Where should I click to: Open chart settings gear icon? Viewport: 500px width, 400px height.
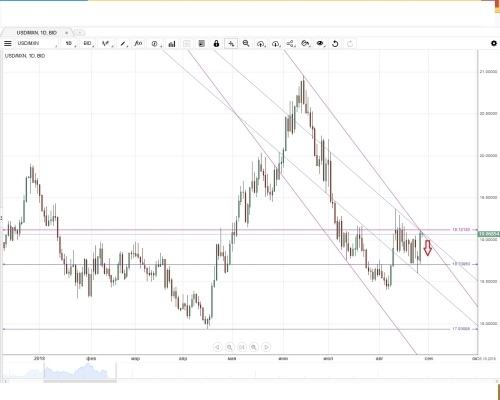(494, 44)
